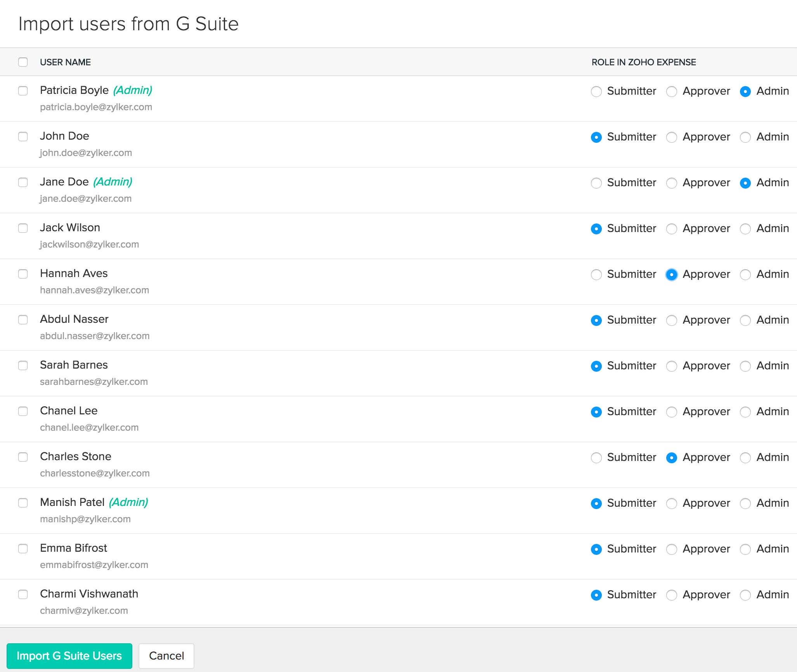Make Jack Wilson an Admin
Image resolution: width=797 pixels, height=672 pixels.
(x=745, y=229)
